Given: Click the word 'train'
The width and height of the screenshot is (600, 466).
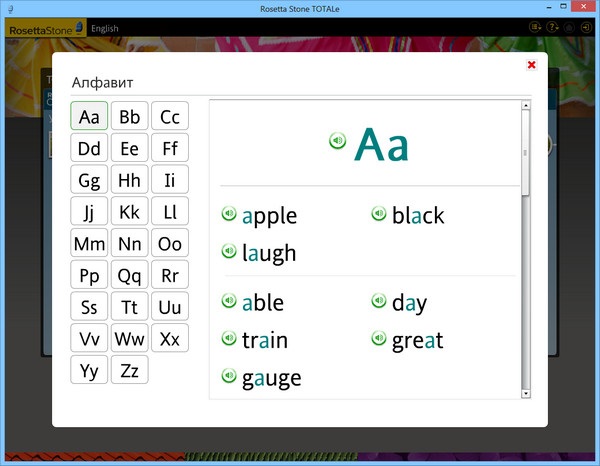Looking at the screenshot, I should [265, 340].
